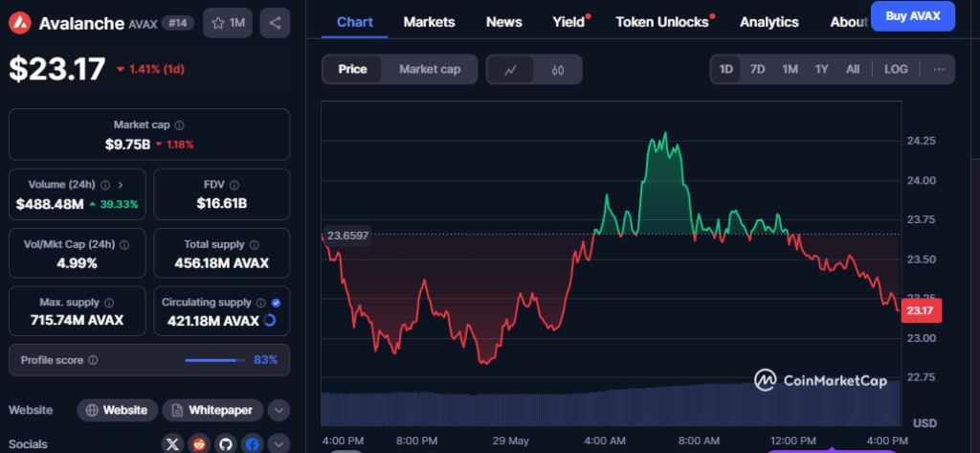980x453 pixels.
Task: Open the News tab
Action: pyautogui.click(x=503, y=22)
